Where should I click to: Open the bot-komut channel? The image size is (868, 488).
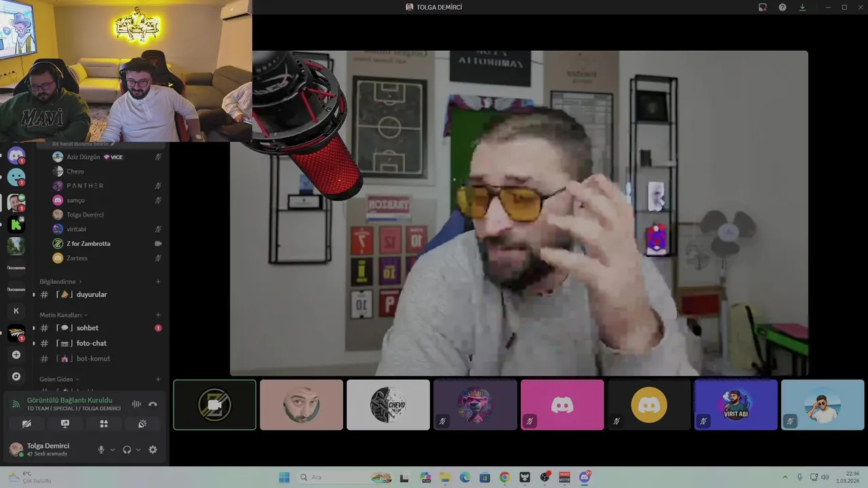click(x=100, y=359)
